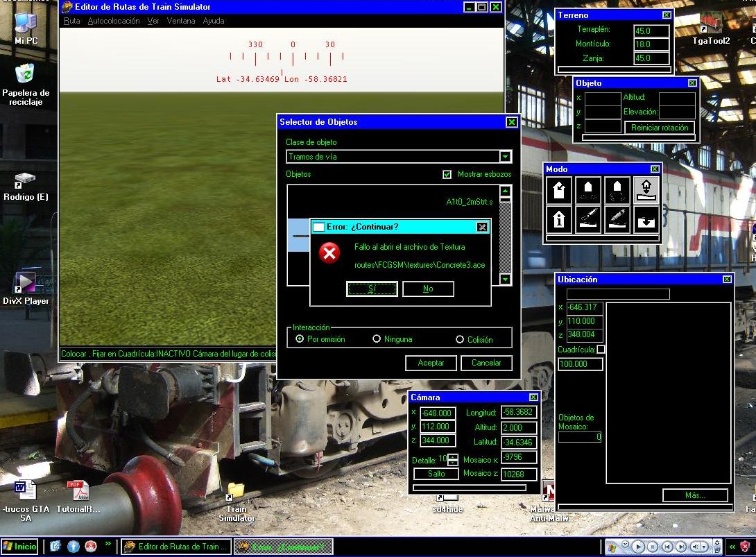Pick the dashed-outline terrain brush tool icon
The width and height of the screenshot is (756, 557).
point(588,219)
